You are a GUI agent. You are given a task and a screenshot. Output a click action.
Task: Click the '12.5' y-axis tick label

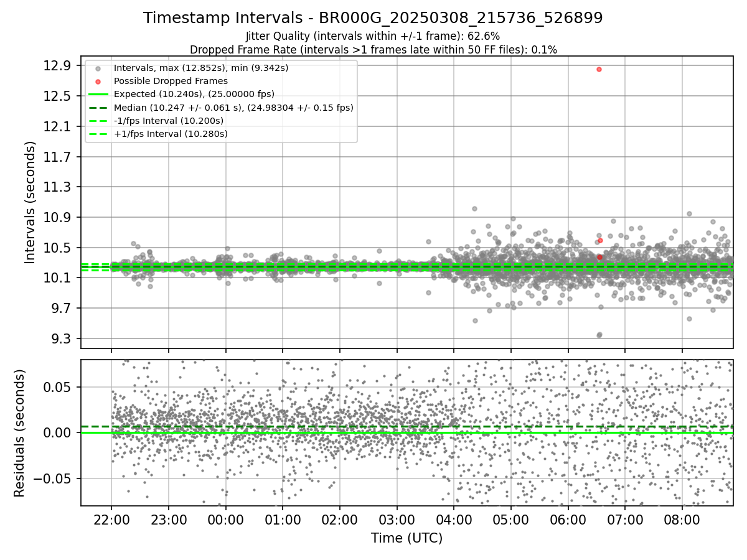pos(59,96)
